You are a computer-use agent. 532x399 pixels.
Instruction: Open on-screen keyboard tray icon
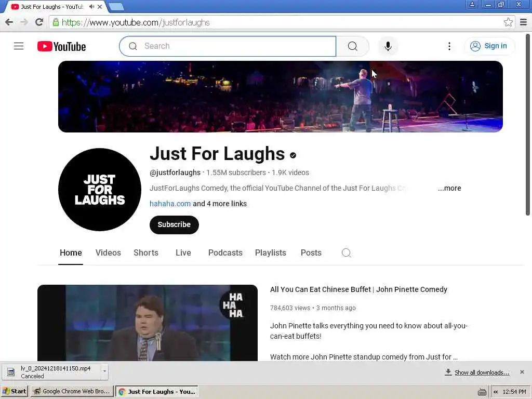click(482, 392)
